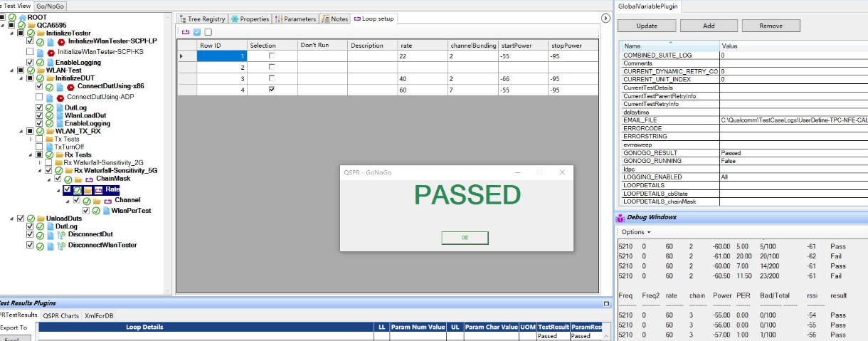
Task: Open the QSPR Charts tab
Action: (x=60, y=315)
